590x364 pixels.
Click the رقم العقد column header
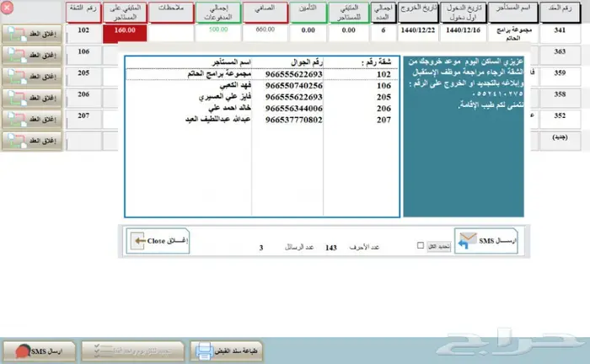560,12
